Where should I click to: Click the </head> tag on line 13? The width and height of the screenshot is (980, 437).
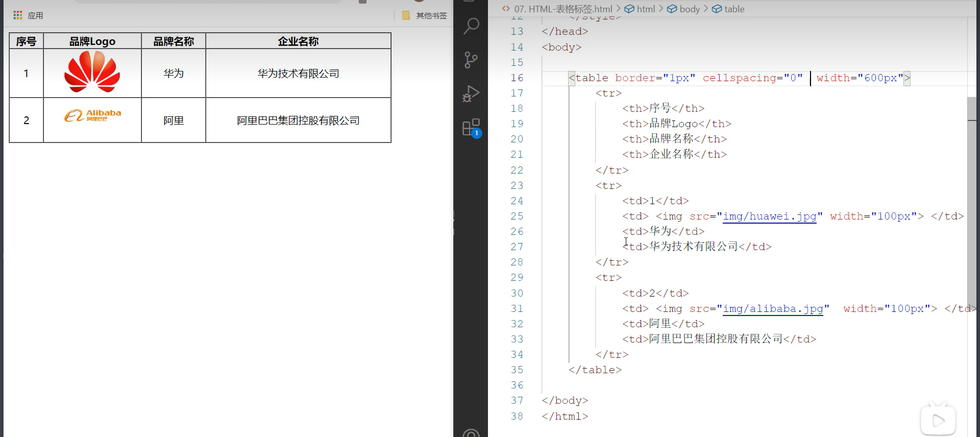pyautogui.click(x=565, y=32)
